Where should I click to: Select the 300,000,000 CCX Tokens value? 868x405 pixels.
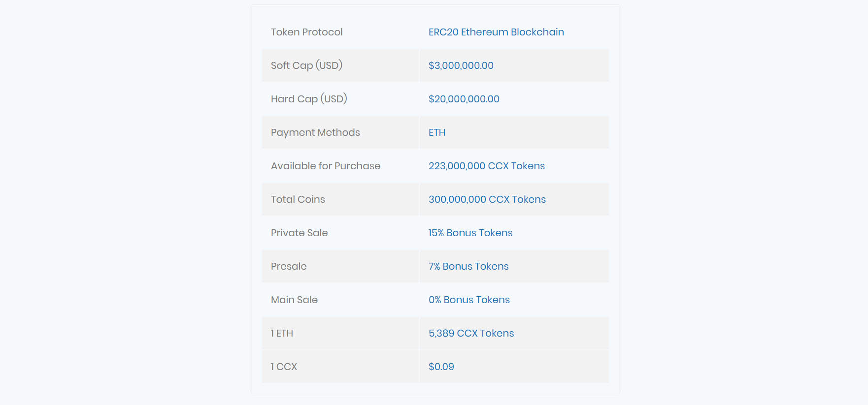(x=487, y=199)
